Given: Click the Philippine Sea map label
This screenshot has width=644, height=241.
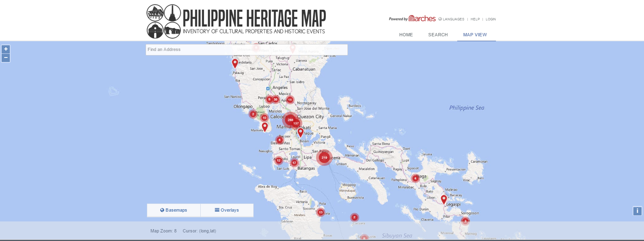Looking at the screenshot, I should coord(467,108).
